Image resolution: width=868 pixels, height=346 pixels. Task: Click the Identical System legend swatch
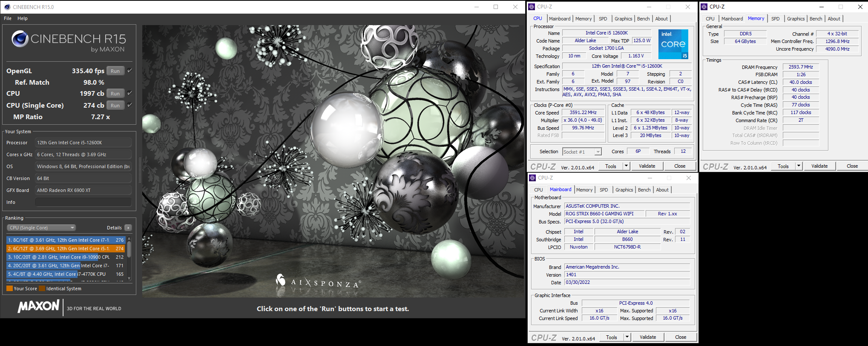click(x=42, y=289)
